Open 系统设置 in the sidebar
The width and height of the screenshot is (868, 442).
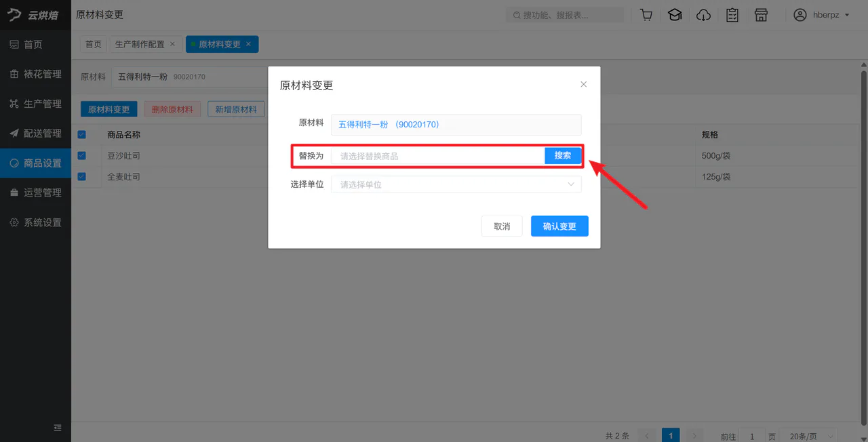click(x=35, y=222)
